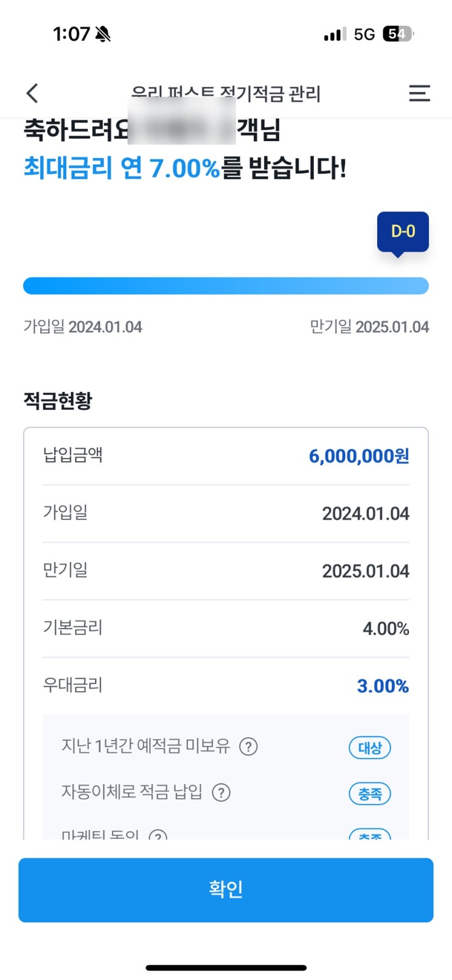Select the 기본금리 4.00% row
Screen dimensions: 452x980
click(x=226, y=628)
